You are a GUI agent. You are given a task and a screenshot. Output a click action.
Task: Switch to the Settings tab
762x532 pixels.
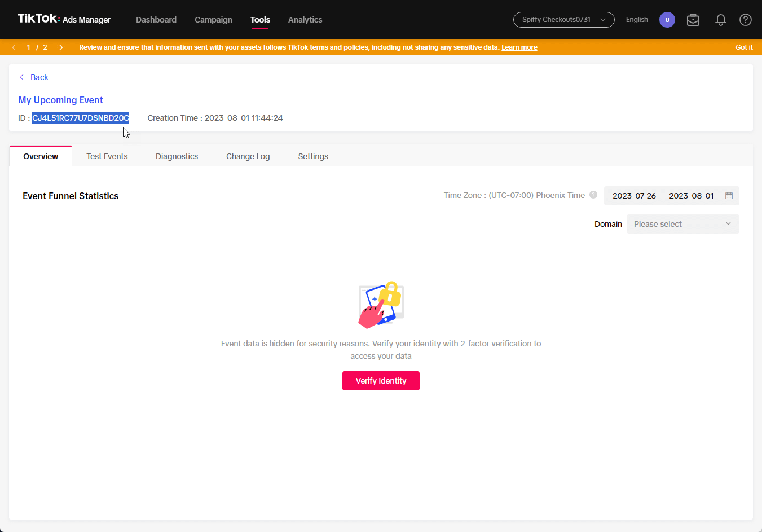coord(313,156)
